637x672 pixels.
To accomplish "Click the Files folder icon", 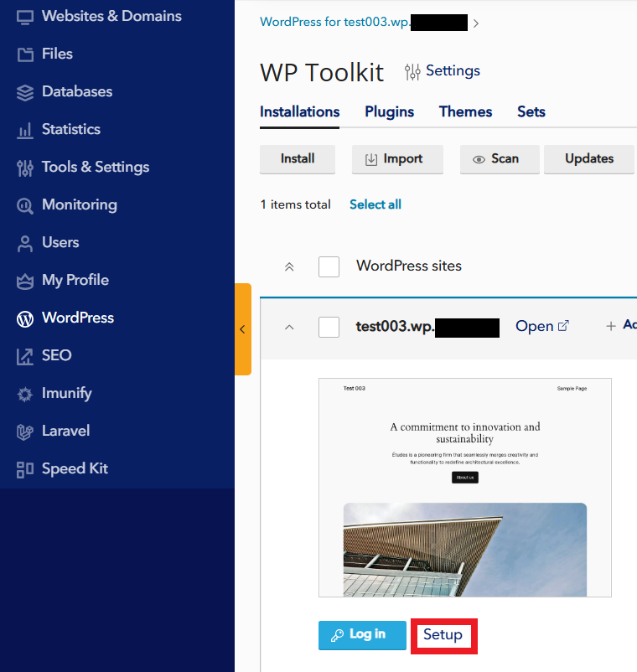I will [25, 54].
